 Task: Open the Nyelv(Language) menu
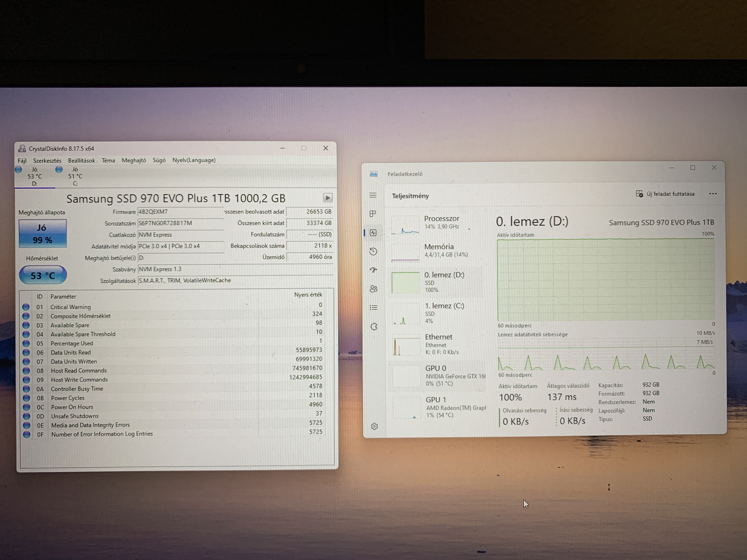point(194,160)
